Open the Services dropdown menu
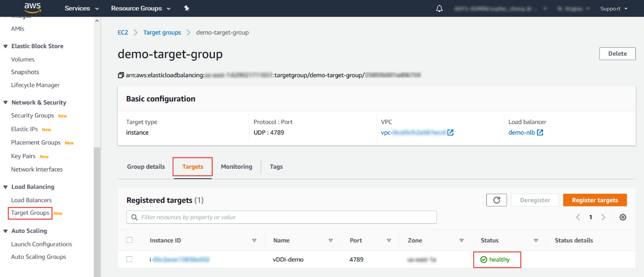 point(82,8)
